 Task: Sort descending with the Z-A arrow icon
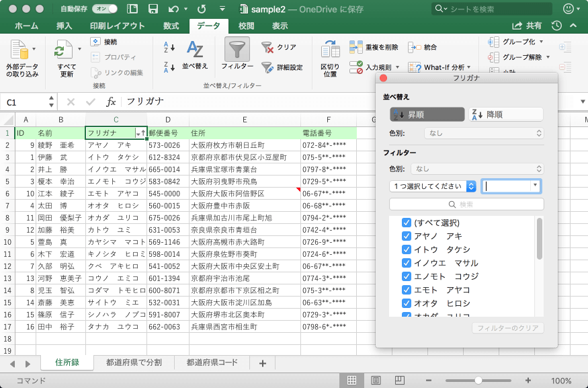coord(169,67)
